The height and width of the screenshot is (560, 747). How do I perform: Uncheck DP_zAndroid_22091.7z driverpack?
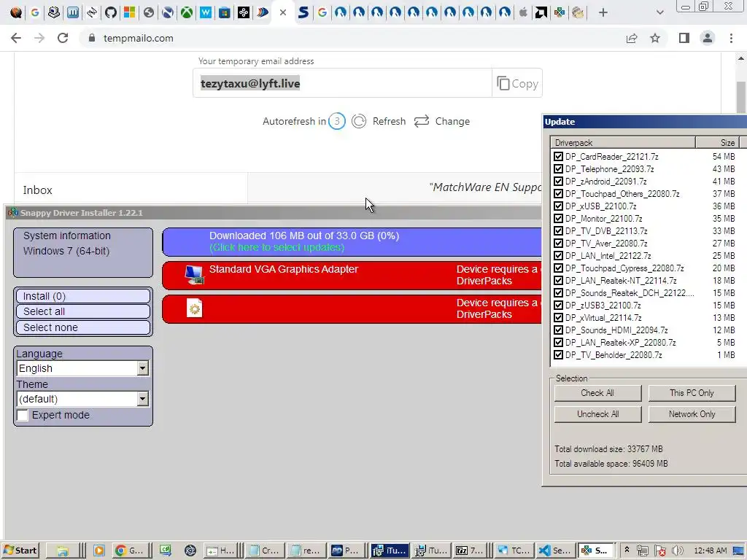click(x=558, y=182)
